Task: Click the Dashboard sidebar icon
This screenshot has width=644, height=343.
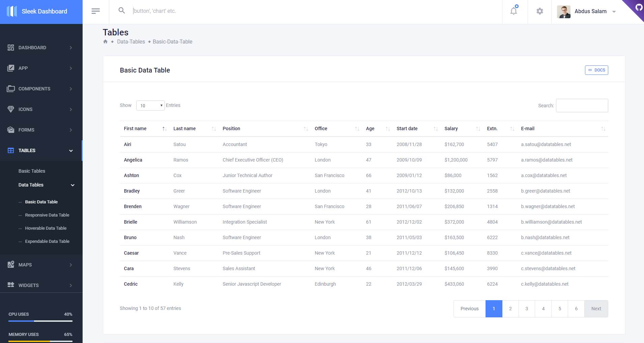Action: [11, 48]
